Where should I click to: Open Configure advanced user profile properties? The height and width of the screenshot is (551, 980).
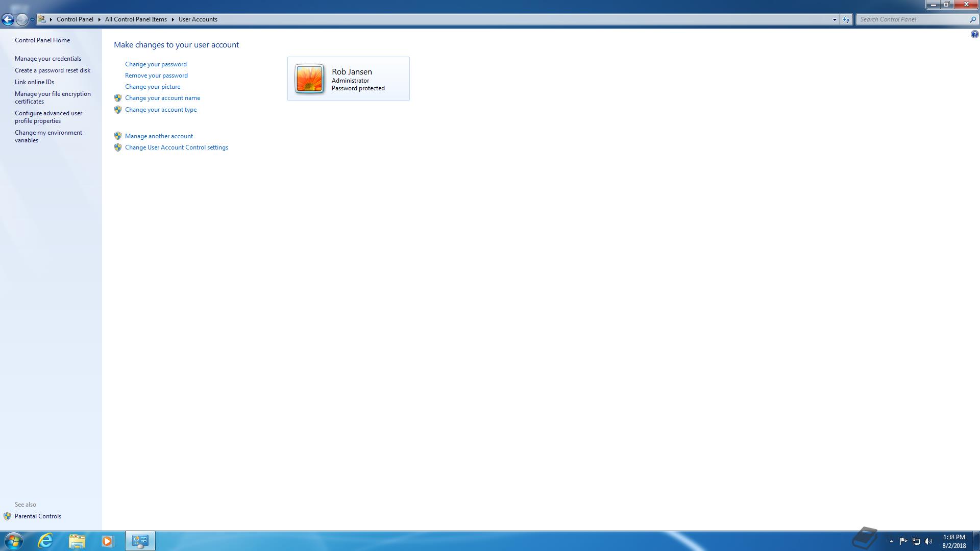pyautogui.click(x=48, y=117)
